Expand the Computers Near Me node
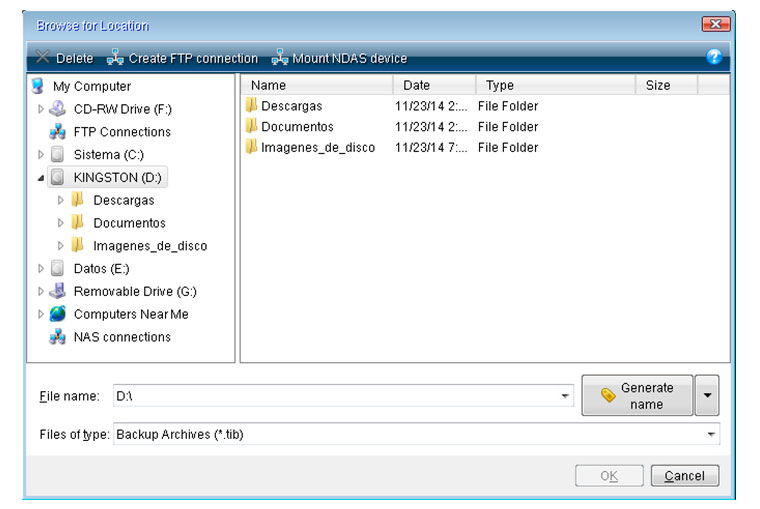 click(41, 314)
